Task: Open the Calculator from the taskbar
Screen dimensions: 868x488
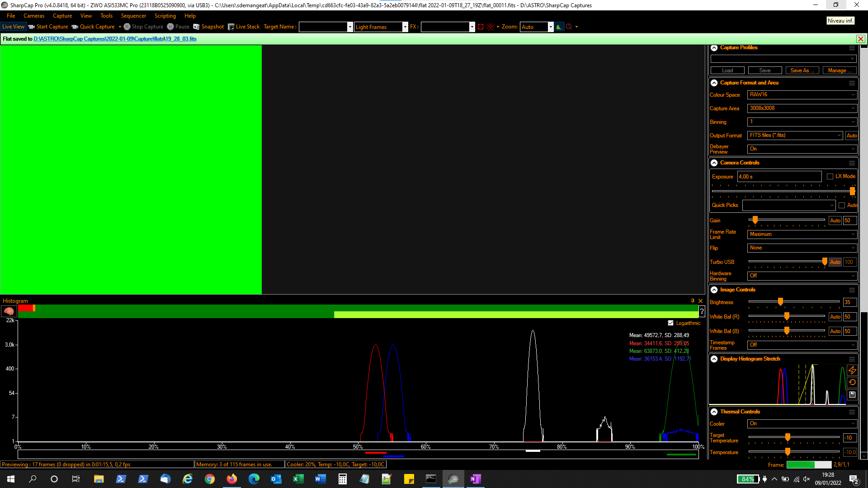Action: [342, 479]
